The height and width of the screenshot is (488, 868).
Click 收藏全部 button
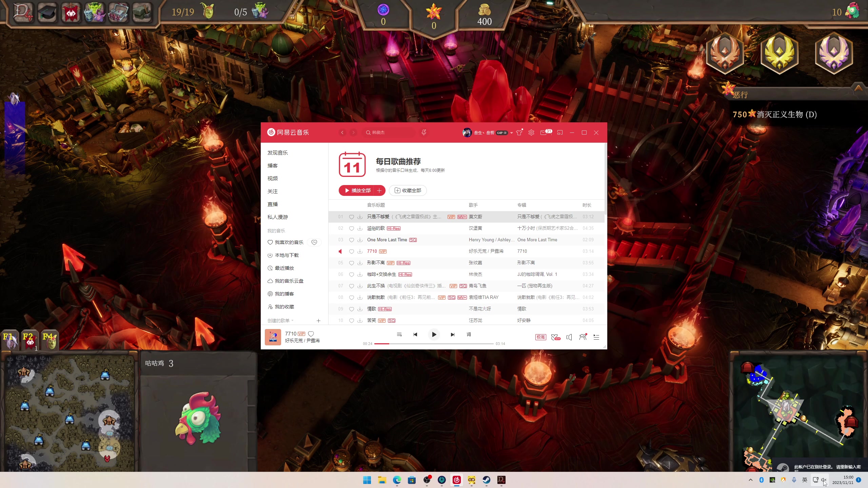pos(408,190)
